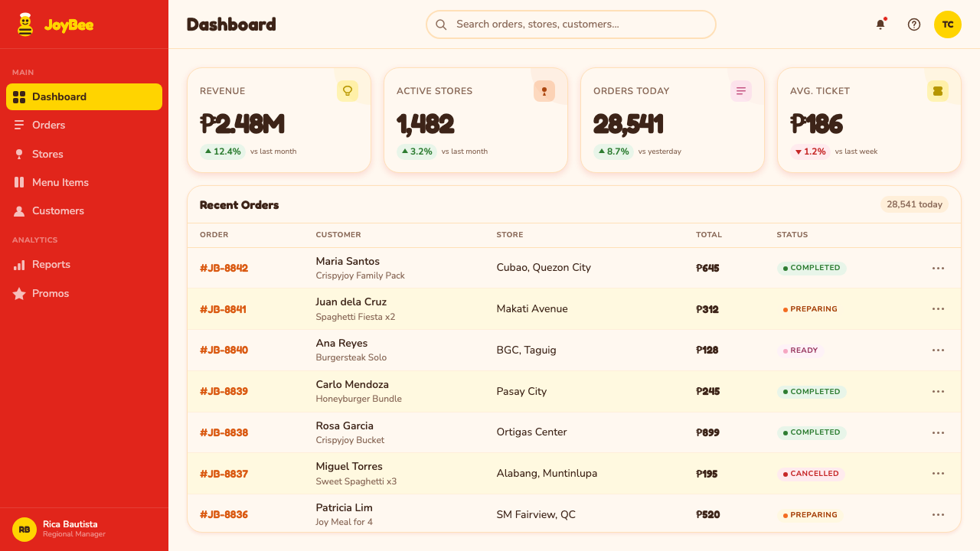Open the TC user avatar menu

point(948,24)
